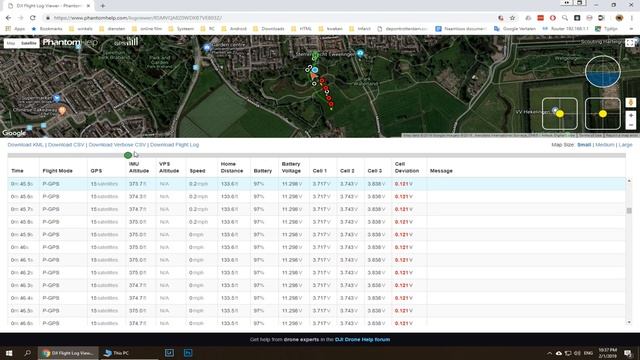Click the right control stick indicator
This screenshot has width=640, height=360.
(602, 113)
